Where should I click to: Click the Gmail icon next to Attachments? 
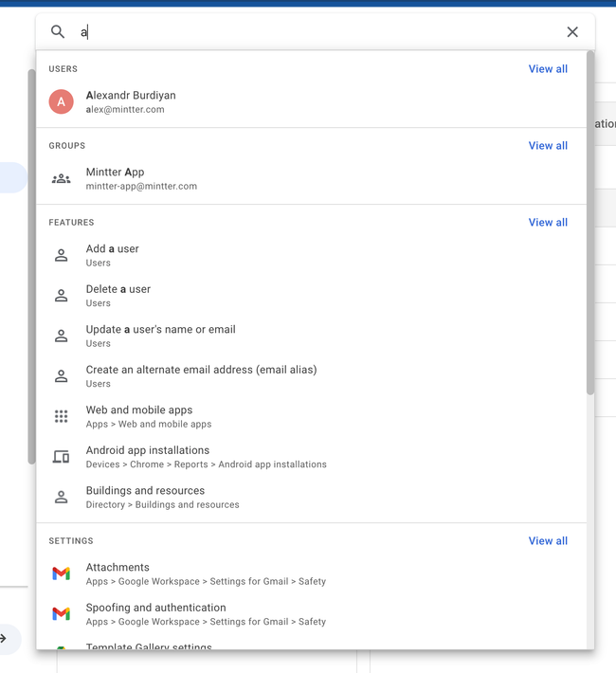click(62, 573)
